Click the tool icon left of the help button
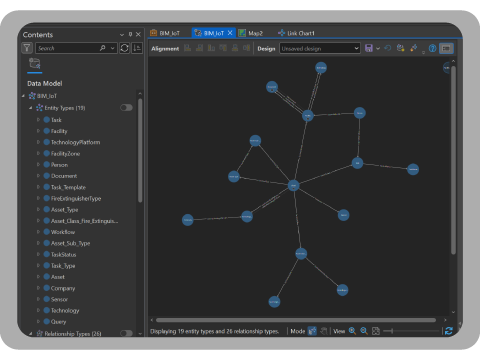Image resolution: width=480 pixels, height=360 pixels. coord(414,48)
